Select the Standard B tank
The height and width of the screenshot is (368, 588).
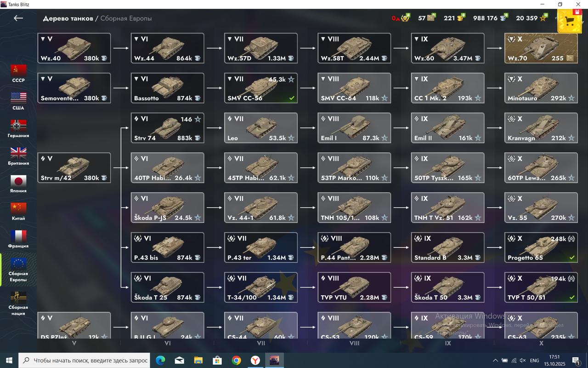point(448,247)
